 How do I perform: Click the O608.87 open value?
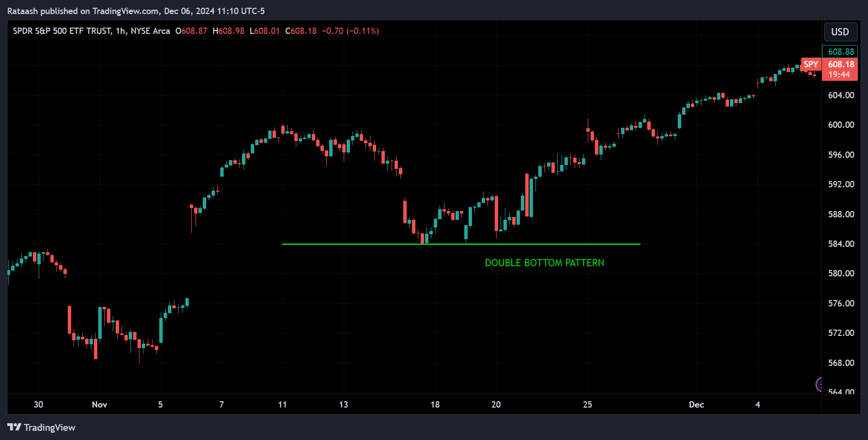(x=191, y=31)
